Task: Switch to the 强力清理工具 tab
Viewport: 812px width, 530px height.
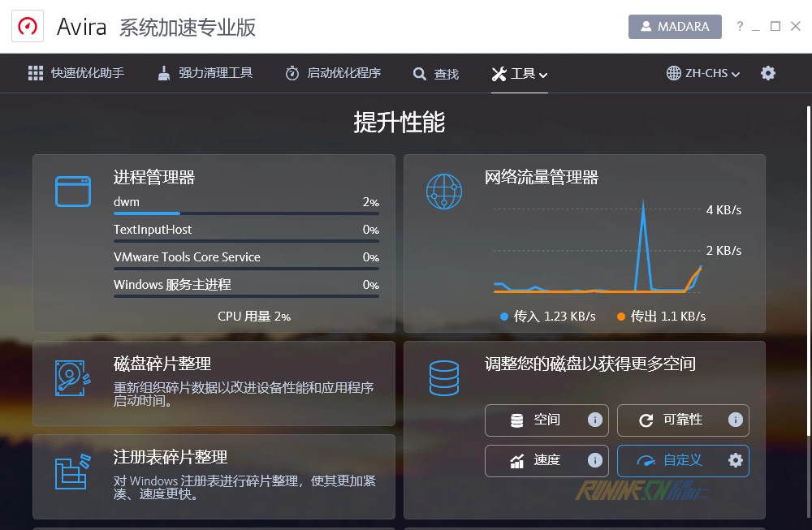Action: pyautogui.click(x=205, y=74)
